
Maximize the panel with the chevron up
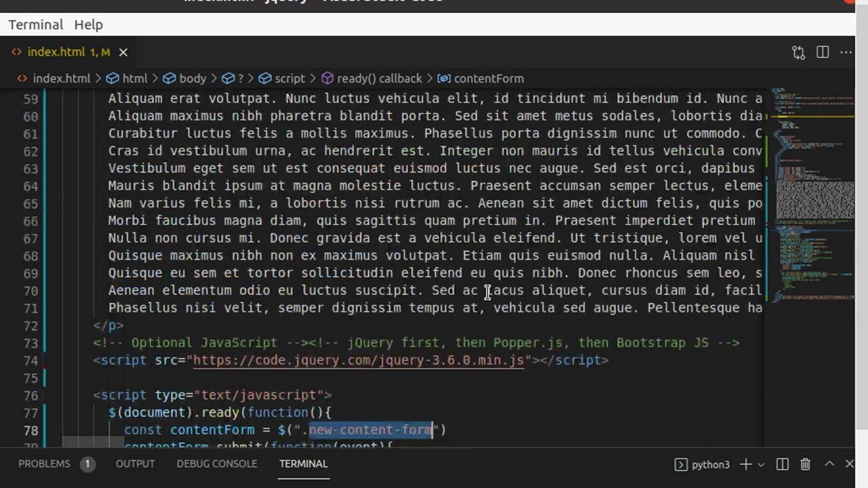click(x=829, y=464)
